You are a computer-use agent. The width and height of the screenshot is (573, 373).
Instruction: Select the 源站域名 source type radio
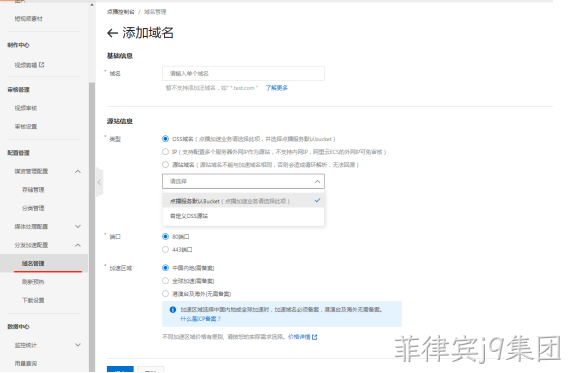(x=165, y=165)
